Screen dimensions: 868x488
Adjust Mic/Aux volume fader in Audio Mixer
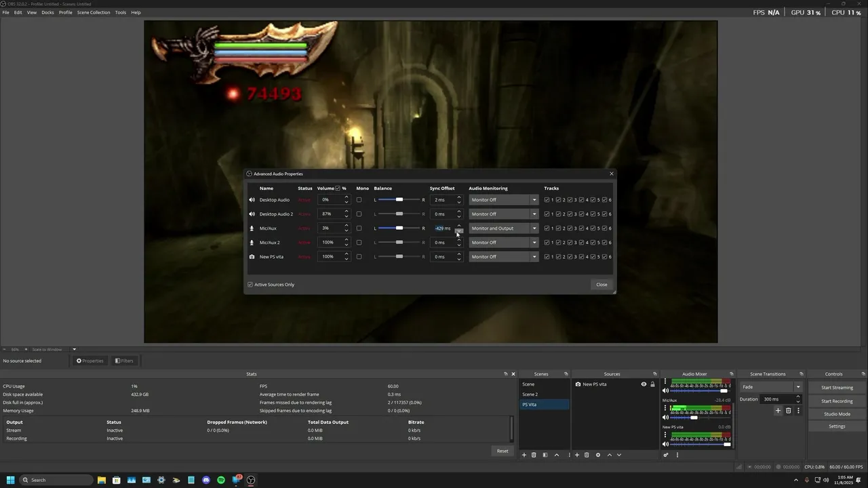point(694,418)
